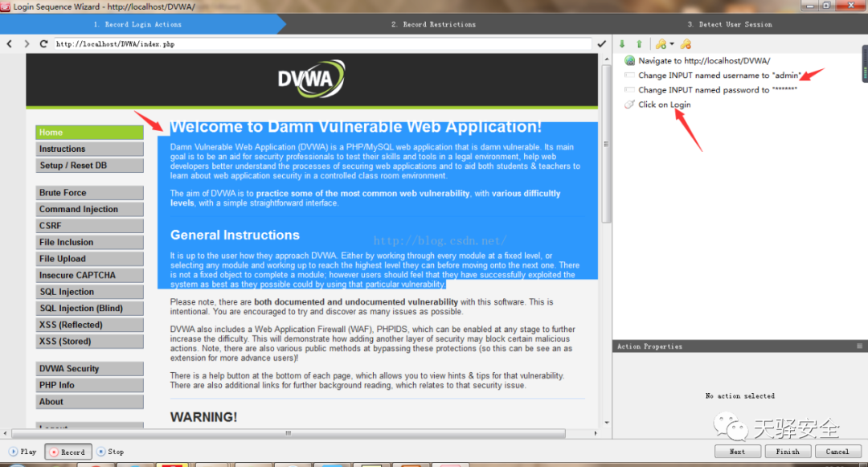This screenshot has height=467, width=868.
Task: Click the DVWA logo in the page header
Action: [x=312, y=79]
